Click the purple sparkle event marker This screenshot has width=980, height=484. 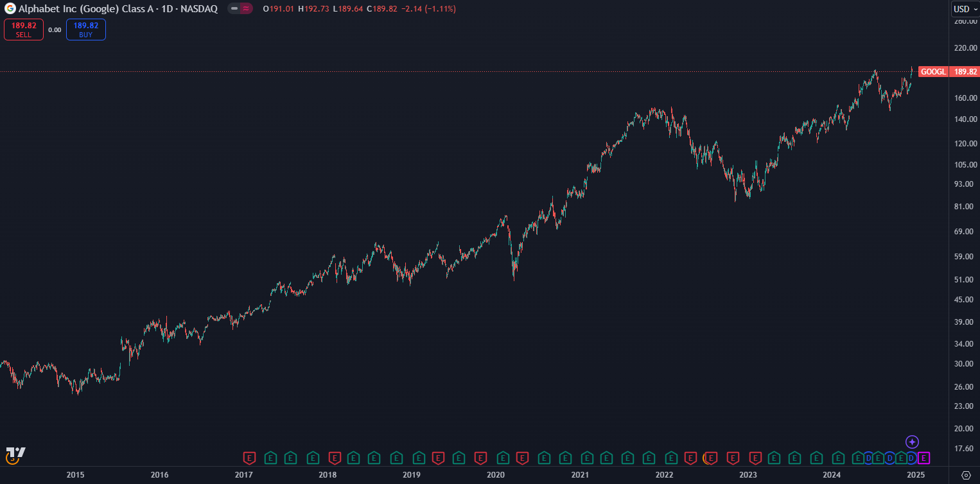click(912, 442)
